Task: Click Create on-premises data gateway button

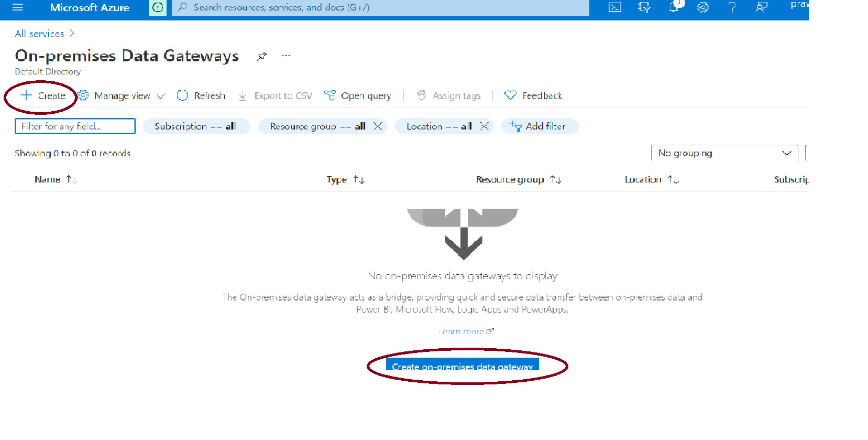Action: click(x=463, y=364)
